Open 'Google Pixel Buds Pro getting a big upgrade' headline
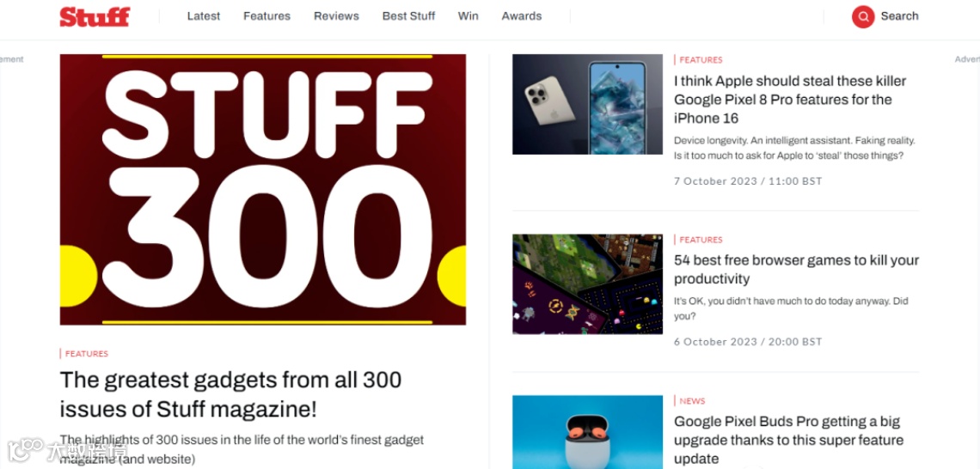Screen dimensions: 980x469 (x=789, y=440)
